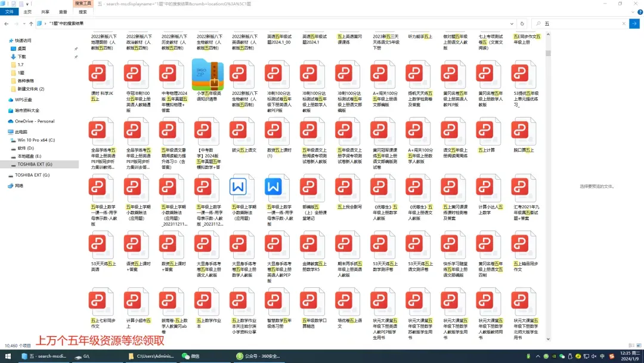Select the file 五上精品同步作文
The height and width of the screenshot is (363, 644).
[526, 251]
